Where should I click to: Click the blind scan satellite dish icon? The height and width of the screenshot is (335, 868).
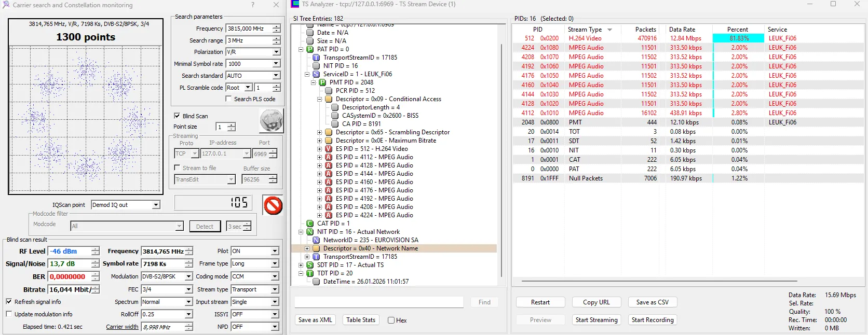[x=271, y=121]
